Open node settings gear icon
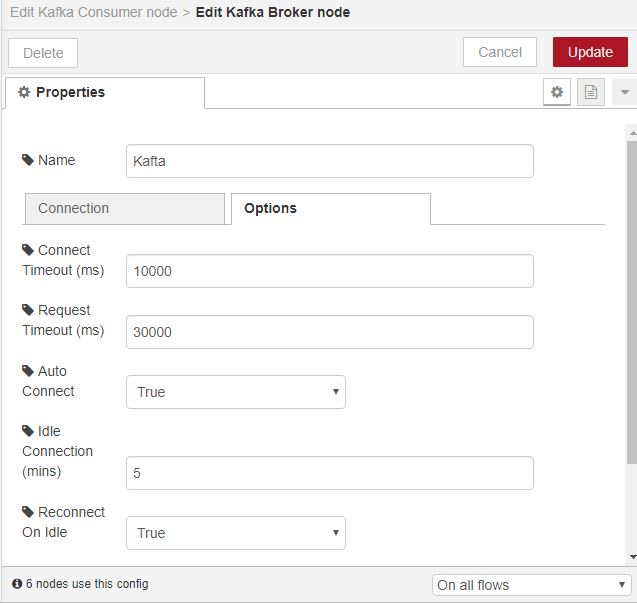Image resolution: width=637 pixels, height=603 pixels. click(557, 92)
